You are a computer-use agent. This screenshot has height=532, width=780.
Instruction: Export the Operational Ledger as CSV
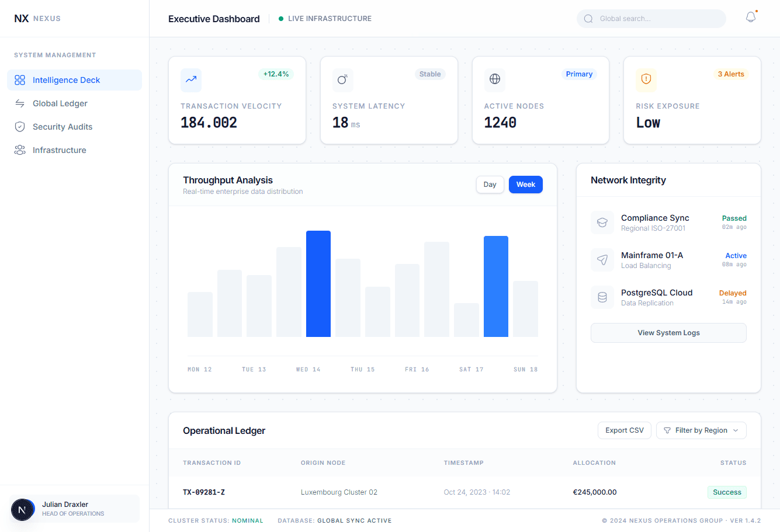pos(624,430)
